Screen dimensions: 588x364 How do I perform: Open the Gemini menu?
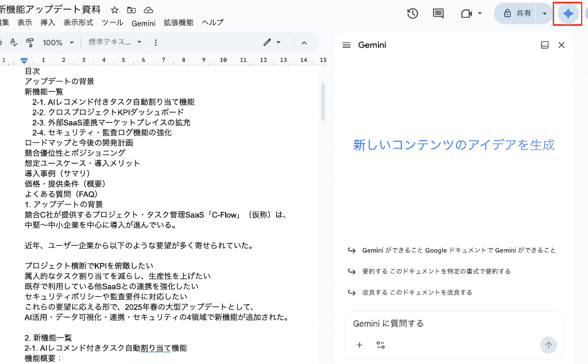coord(143,23)
